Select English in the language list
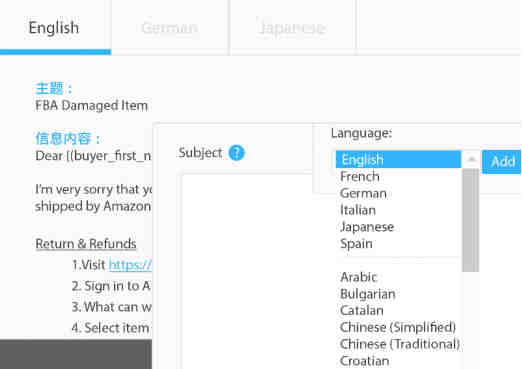 398,160
